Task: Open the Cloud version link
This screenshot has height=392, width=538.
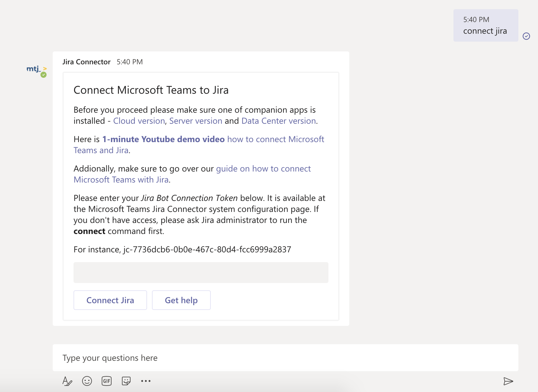Action: tap(139, 121)
